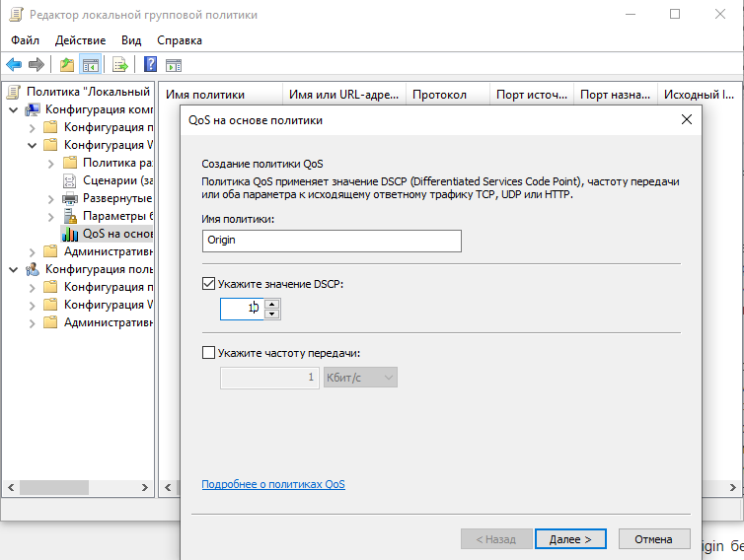This screenshot has height=560, width=744.
Task: Open the Вид menu
Action: pyautogui.click(x=131, y=40)
